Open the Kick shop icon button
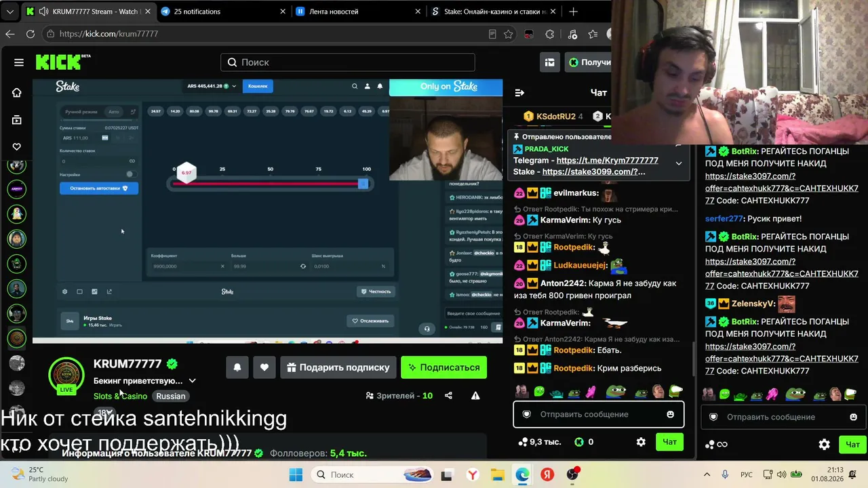Viewport: 868px width, 488px height. point(550,62)
